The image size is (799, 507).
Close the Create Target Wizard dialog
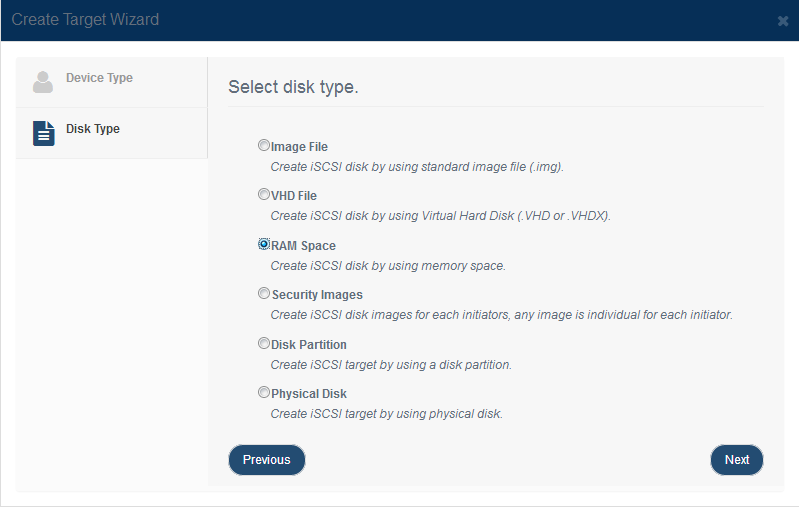click(x=783, y=21)
